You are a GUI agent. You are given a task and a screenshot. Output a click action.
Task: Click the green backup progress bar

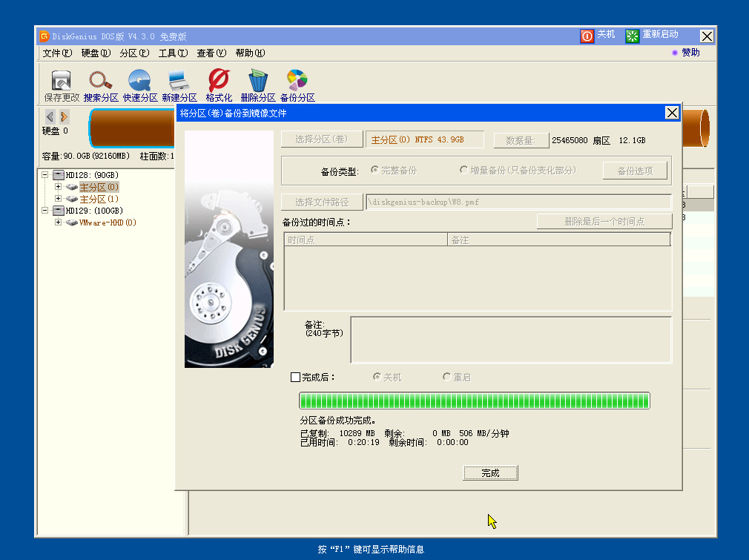pos(475,401)
